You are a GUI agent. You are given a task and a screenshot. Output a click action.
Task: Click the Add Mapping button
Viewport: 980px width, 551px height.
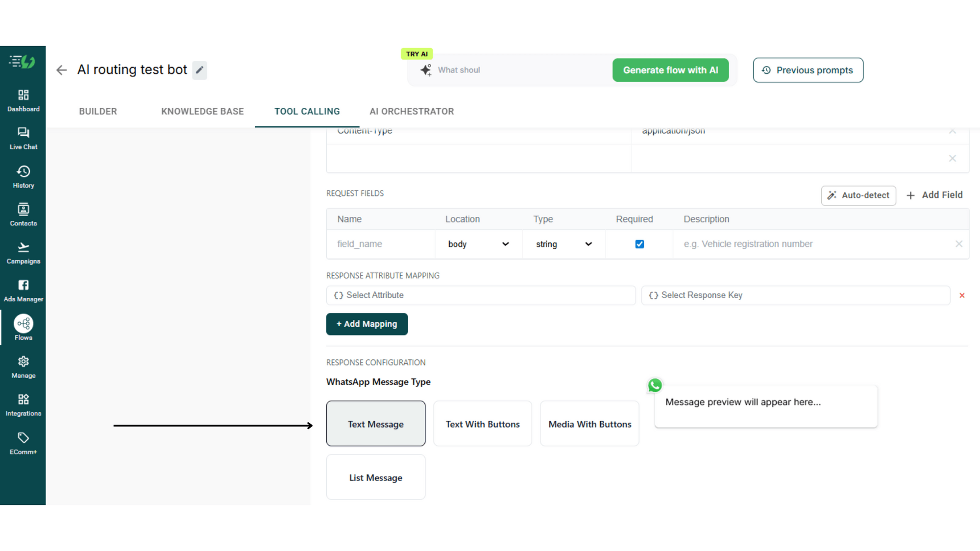pyautogui.click(x=367, y=324)
